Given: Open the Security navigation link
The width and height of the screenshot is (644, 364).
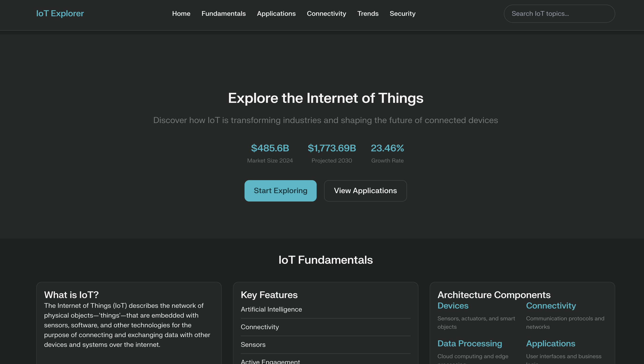Looking at the screenshot, I should point(402,13).
